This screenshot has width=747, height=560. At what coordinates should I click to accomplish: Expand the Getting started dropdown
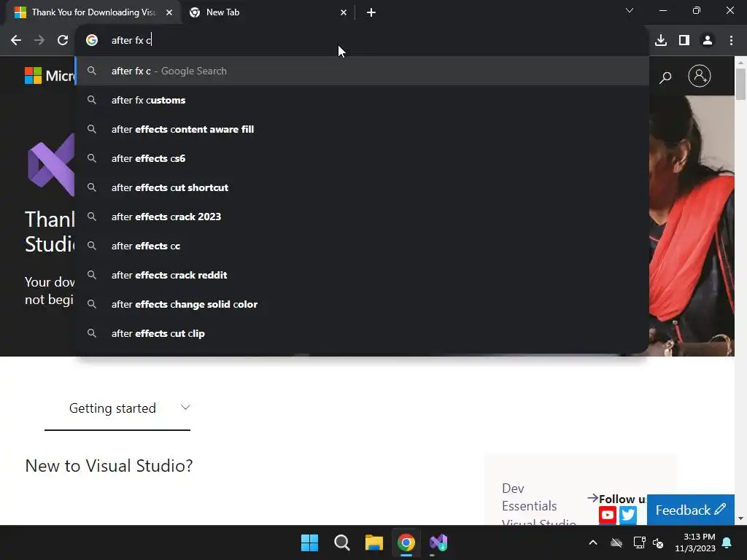pos(117,408)
